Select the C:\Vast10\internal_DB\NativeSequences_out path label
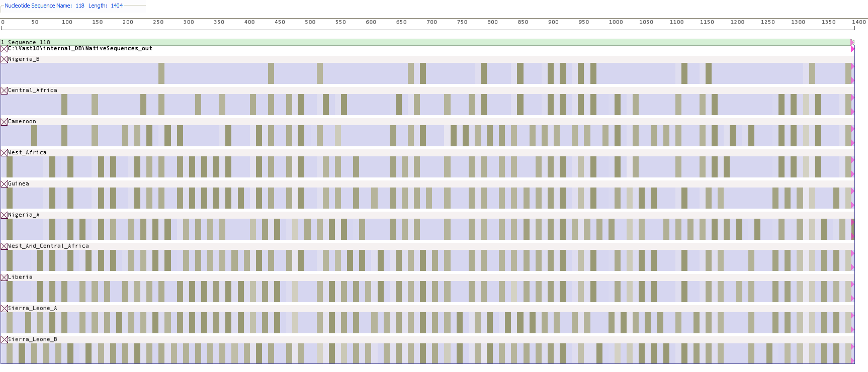Viewport: 868px width, 372px height. point(80,48)
